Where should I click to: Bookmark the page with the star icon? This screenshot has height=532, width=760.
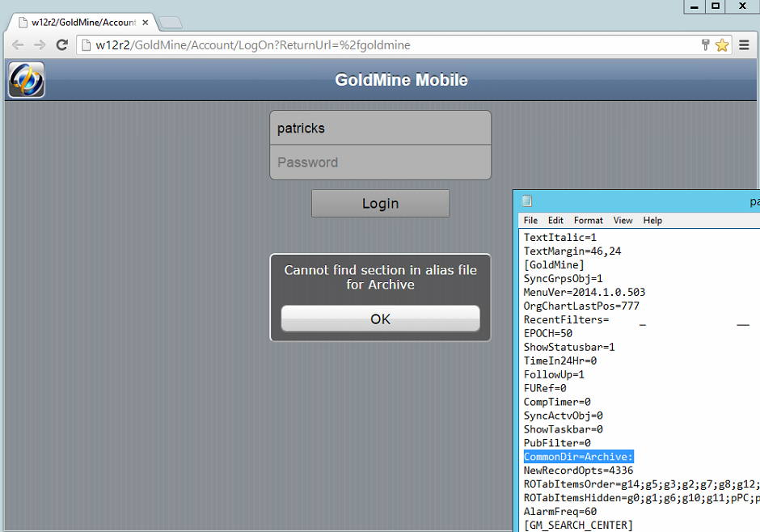point(722,45)
